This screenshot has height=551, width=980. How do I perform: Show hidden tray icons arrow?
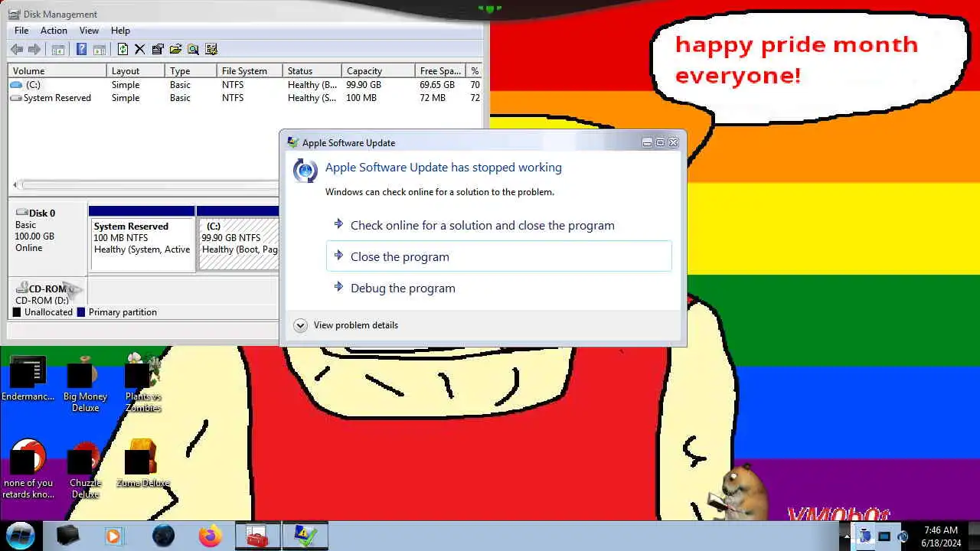tap(846, 536)
